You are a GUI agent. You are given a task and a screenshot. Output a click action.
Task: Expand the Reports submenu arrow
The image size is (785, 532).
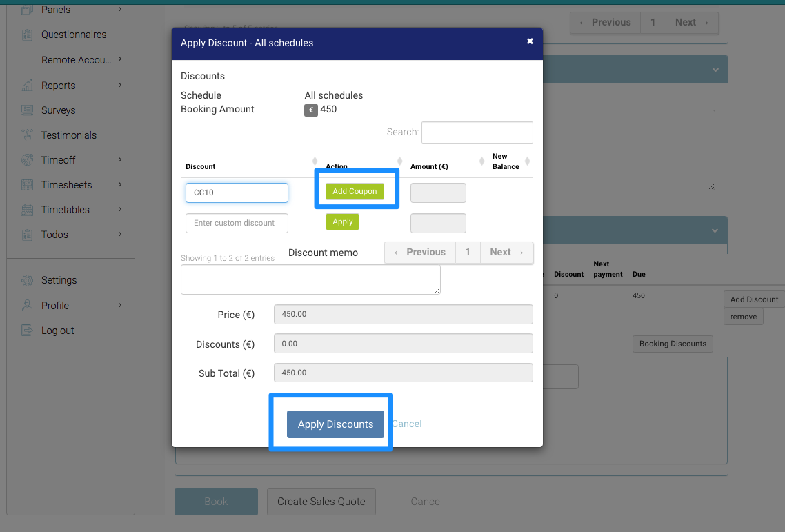(120, 85)
